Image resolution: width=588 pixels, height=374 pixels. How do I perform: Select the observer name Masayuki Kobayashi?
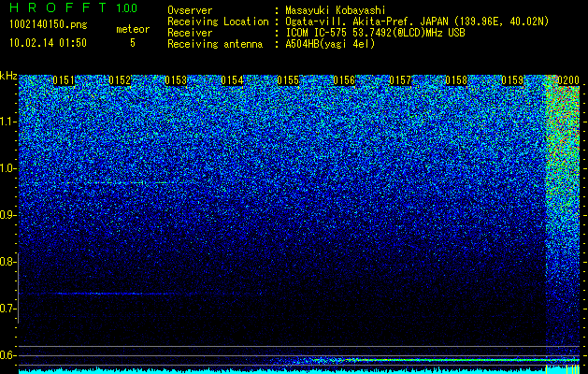[x=336, y=10]
